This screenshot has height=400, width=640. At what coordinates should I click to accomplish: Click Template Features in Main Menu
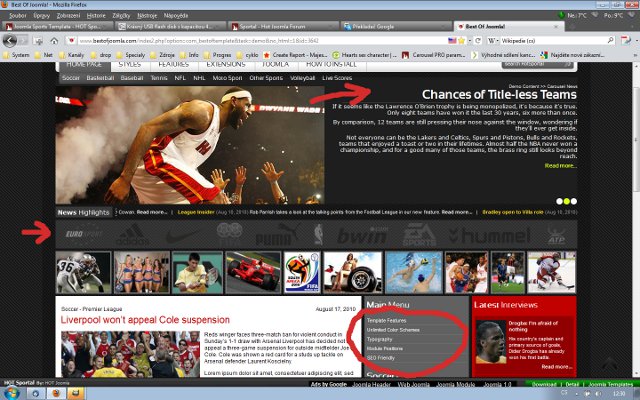[x=387, y=321]
